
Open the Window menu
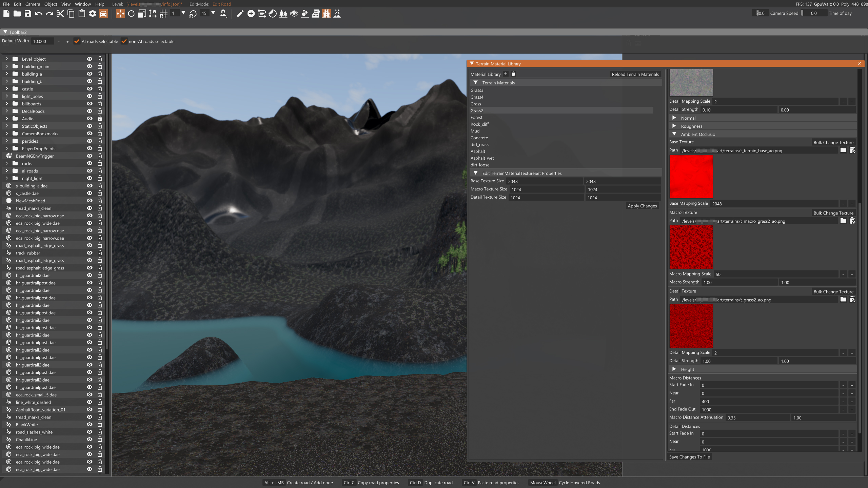(x=83, y=4)
